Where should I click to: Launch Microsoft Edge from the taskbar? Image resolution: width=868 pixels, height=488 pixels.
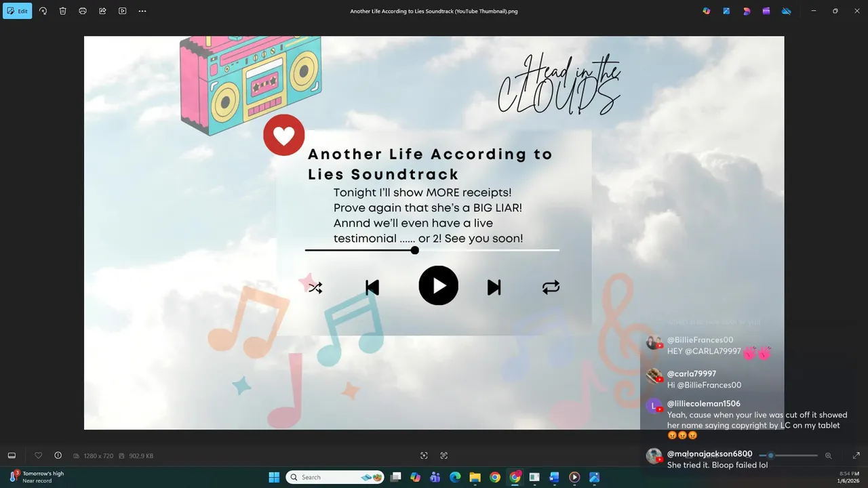[x=455, y=477]
